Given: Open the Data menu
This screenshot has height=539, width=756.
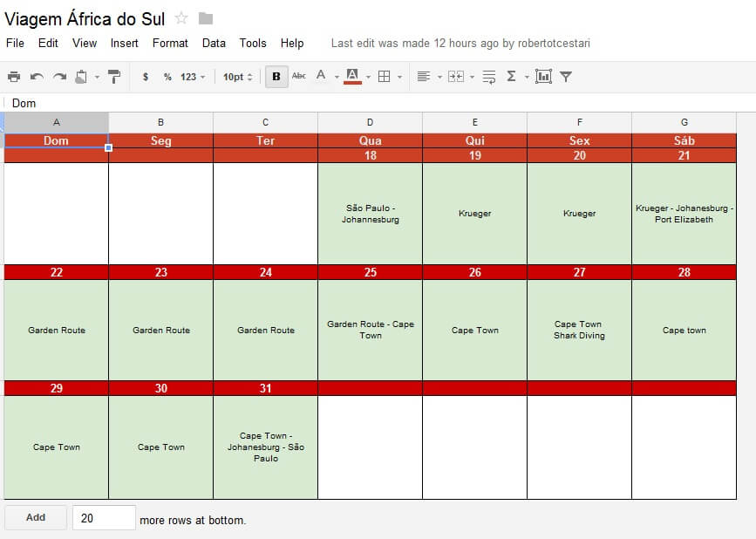Looking at the screenshot, I should [214, 44].
